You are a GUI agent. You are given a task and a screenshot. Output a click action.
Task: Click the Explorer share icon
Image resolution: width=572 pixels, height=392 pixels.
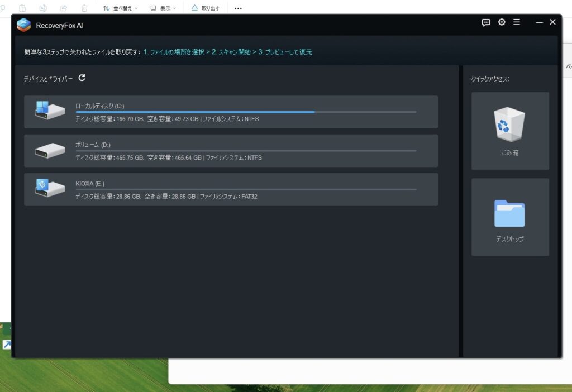pos(64,8)
